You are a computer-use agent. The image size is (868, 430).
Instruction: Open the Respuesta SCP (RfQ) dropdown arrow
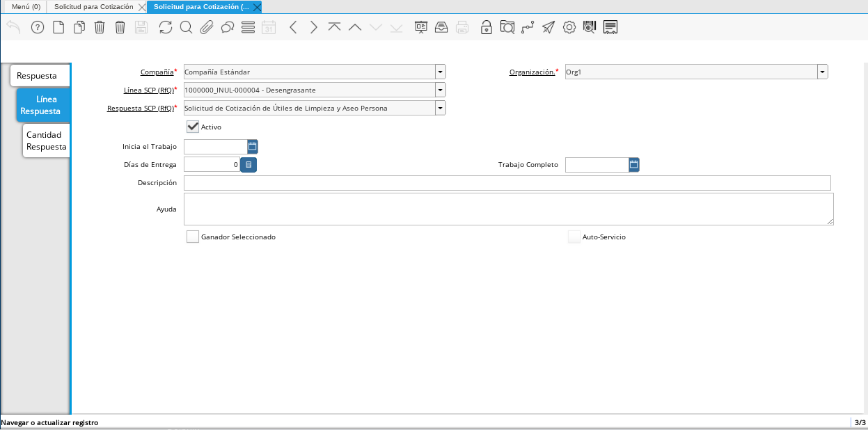[441, 108]
